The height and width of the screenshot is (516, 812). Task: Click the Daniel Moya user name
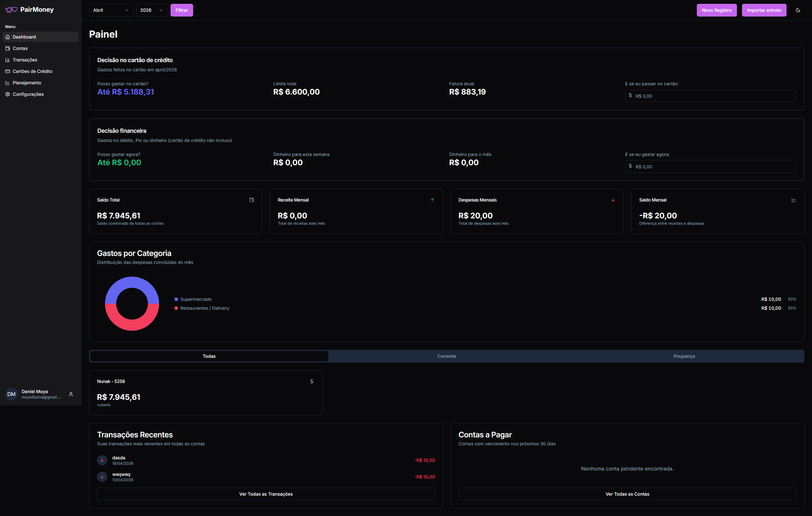[35, 392]
